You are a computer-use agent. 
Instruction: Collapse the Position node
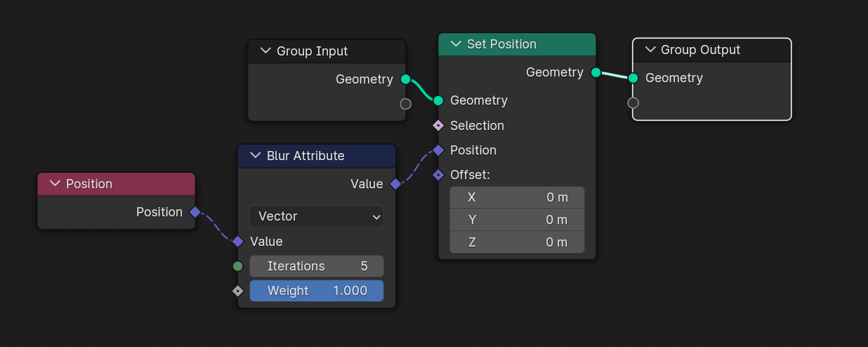coord(55,184)
